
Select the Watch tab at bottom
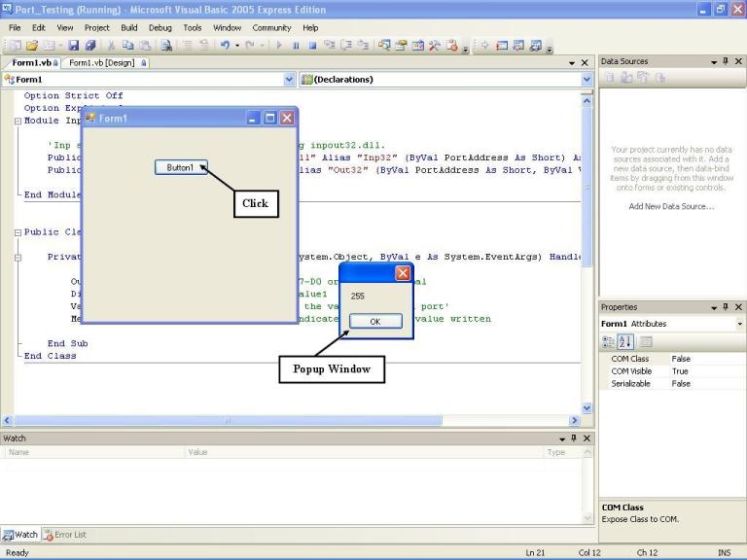point(20,535)
